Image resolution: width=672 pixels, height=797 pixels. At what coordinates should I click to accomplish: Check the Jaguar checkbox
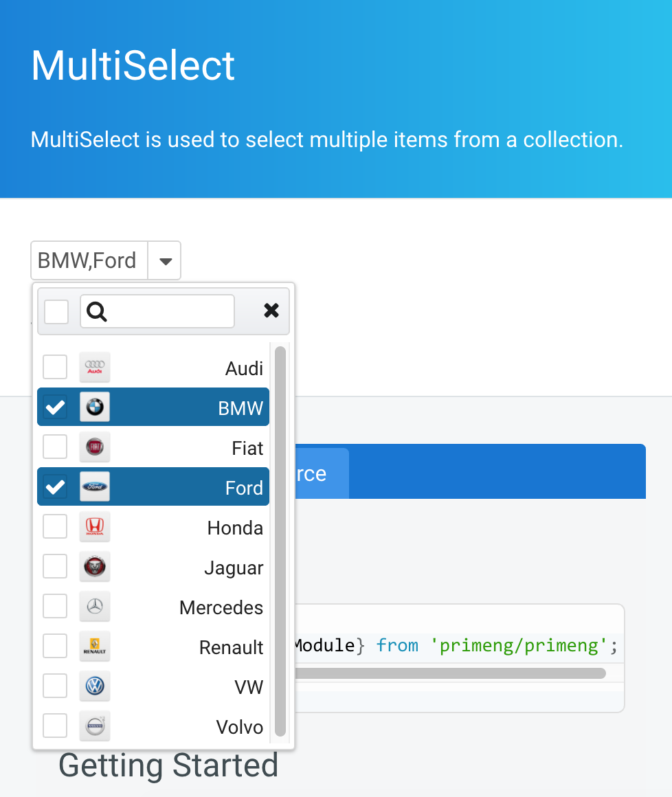55,566
